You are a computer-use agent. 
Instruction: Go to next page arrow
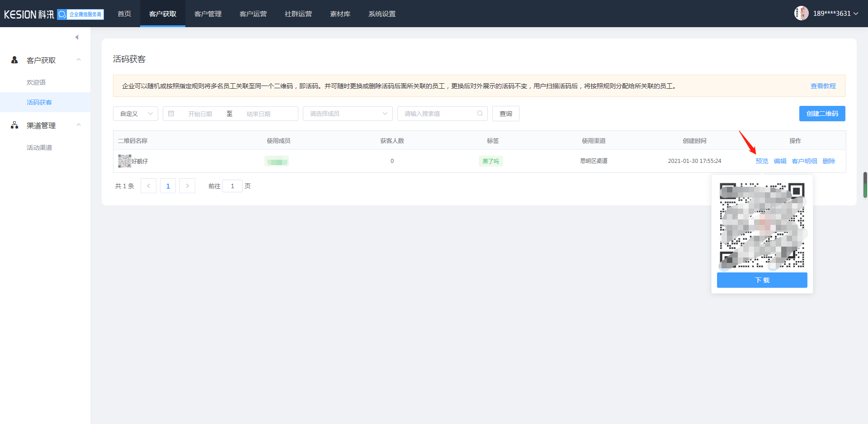coord(187,186)
